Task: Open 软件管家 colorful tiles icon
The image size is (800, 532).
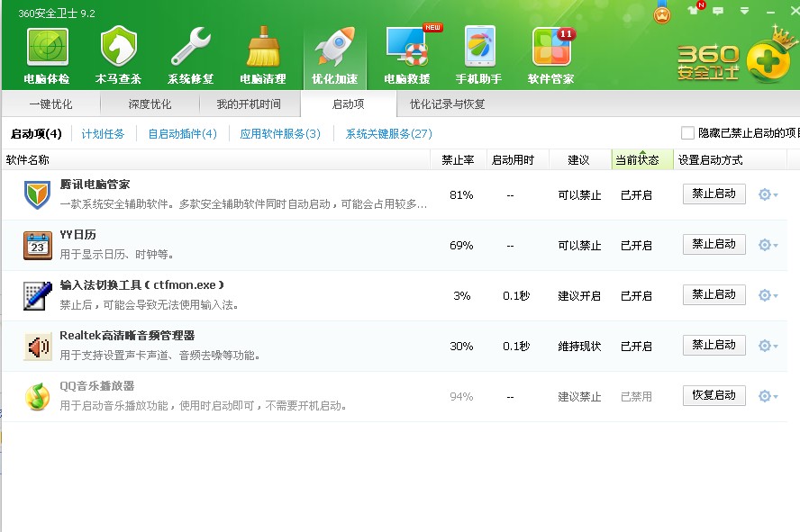Action: 551,47
